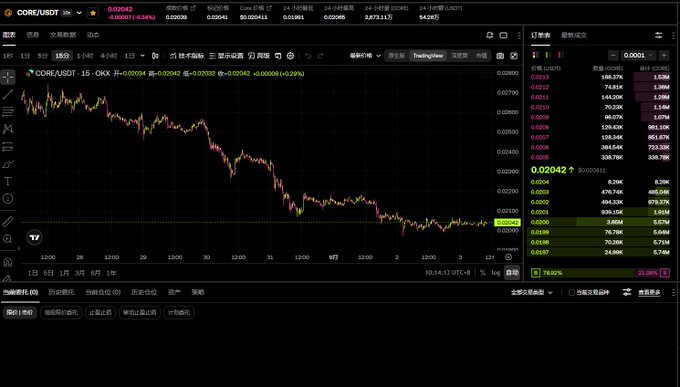
Task: Select the ruler measure tool
Action: coord(8,222)
